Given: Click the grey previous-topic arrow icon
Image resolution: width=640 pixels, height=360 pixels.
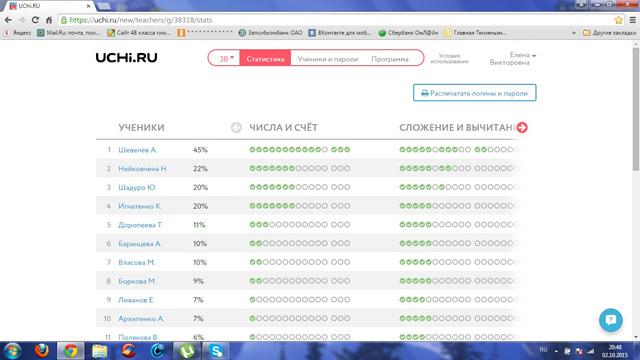Looking at the screenshot, I should click(x=236, y=127).
